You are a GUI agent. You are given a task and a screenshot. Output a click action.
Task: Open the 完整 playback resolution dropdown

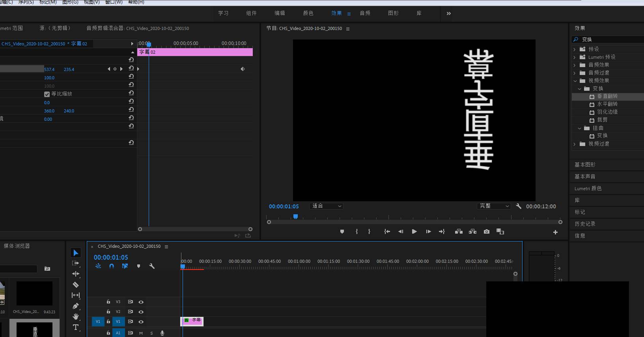click(x=494, y=206)
